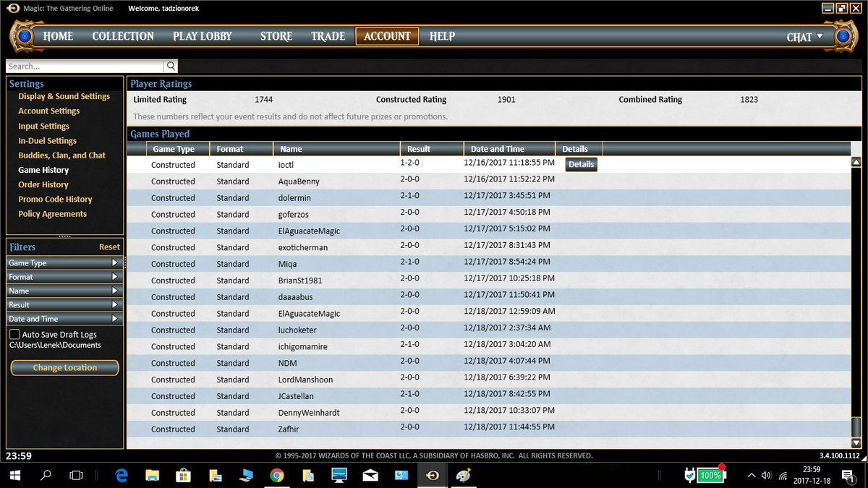Open the Paint app on taskbar
This screenshot has height=488, width=868.
coord(463,475)
